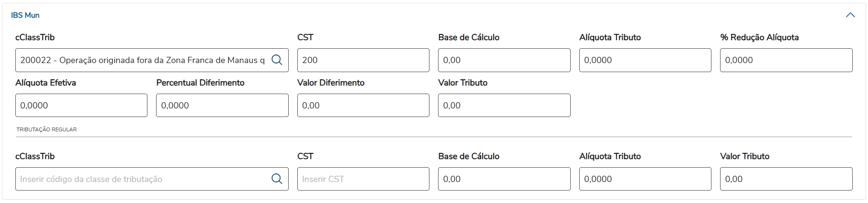868x203 pixels.
Task: Click the % Redução Alíquota field
Action: point(786,60)
